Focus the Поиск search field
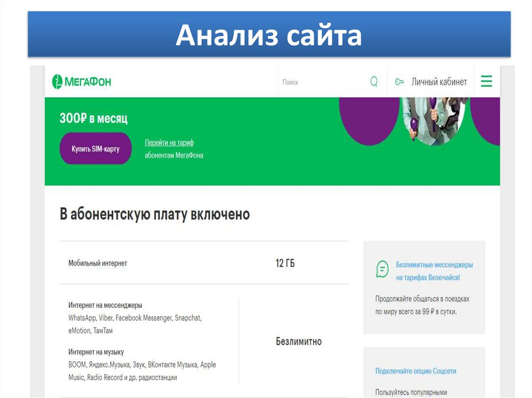The width and height of the screenshot is (532, 398). tap(332, 81)
